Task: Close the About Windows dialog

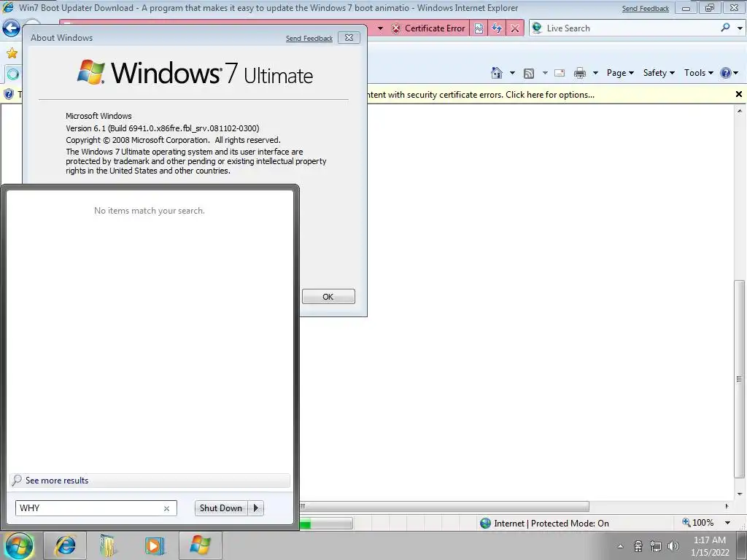Action: click(349, 38)
